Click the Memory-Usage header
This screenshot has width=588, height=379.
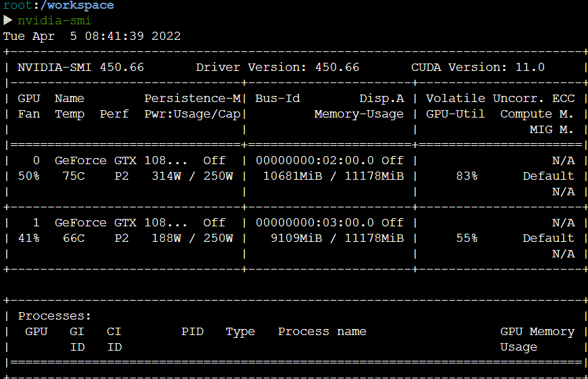[x=359, y=114]
